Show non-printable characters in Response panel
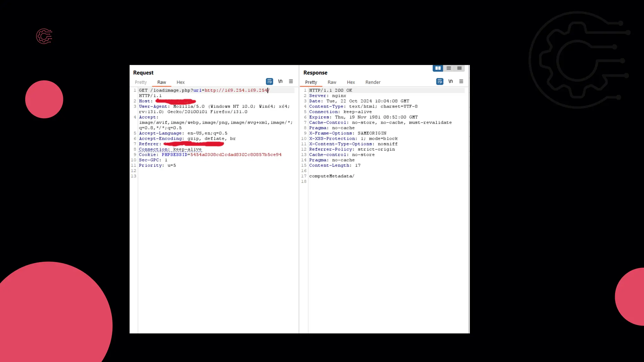Viewport: 644px width, 362px height. click(x=450, y=81)
